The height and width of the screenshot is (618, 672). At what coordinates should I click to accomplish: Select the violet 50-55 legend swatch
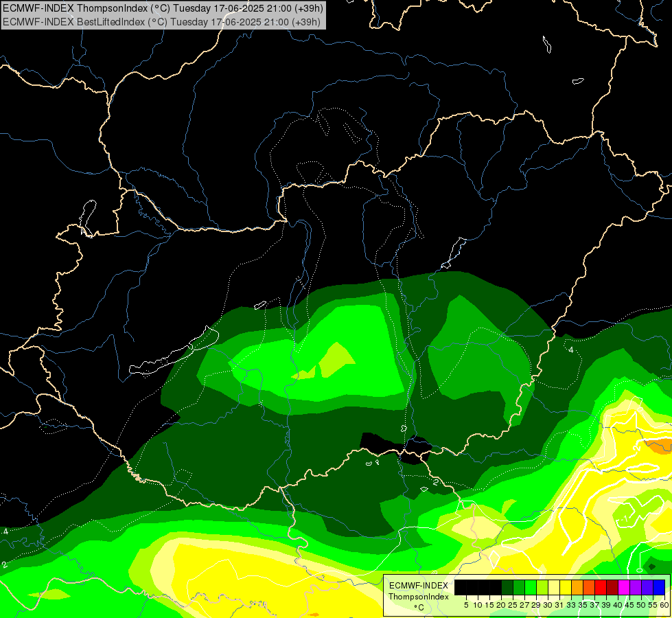(x=647, y=587)
